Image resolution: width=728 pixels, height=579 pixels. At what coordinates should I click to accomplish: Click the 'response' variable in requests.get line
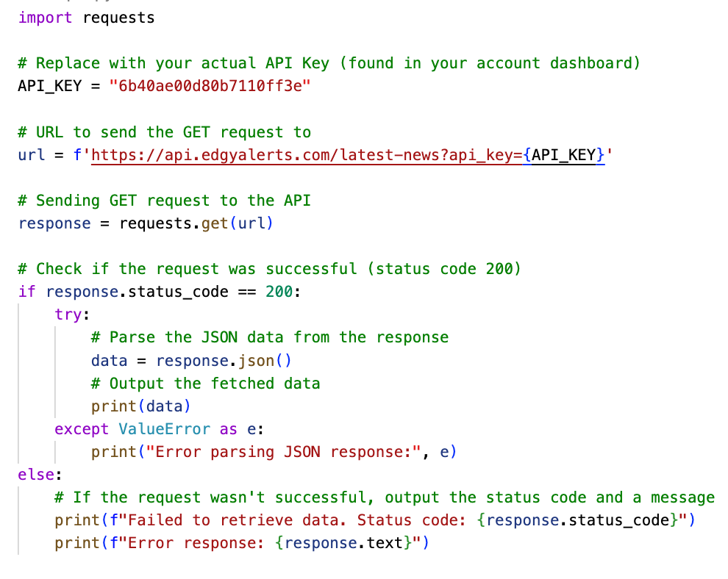tap(54, 223)
